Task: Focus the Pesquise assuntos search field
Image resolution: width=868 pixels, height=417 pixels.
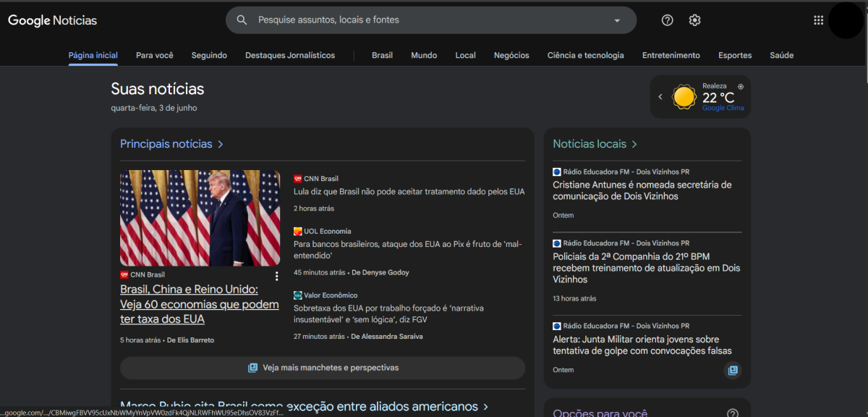Action: coord(430,20)
